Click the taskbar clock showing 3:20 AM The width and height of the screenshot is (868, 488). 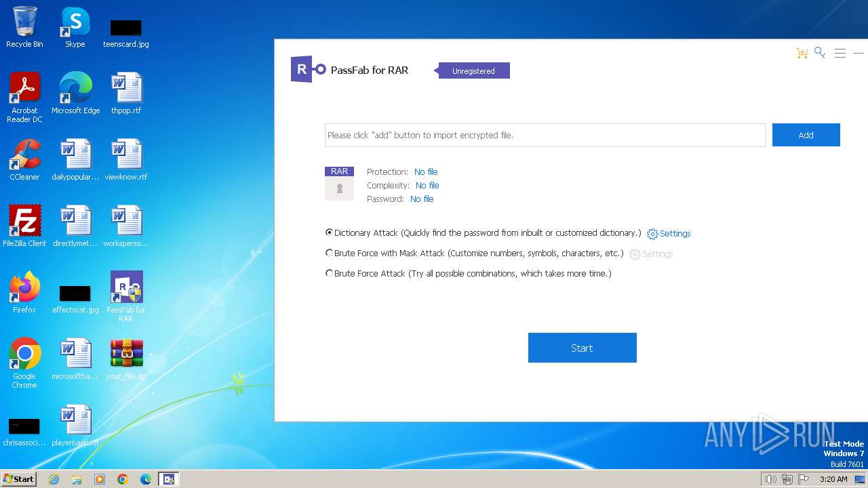pyautogui.click(x=833, y=479)
